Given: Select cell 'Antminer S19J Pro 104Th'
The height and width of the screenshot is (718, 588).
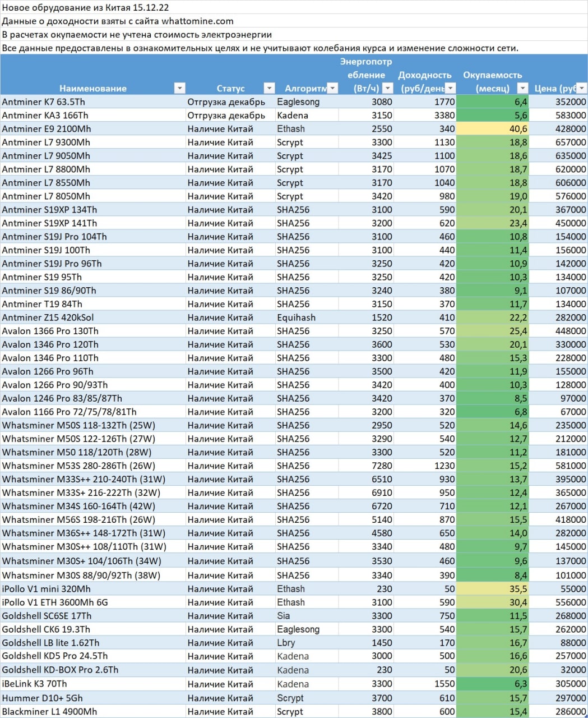Looking at the screenshot, I should pyautogui.click(x=93, y=236).
